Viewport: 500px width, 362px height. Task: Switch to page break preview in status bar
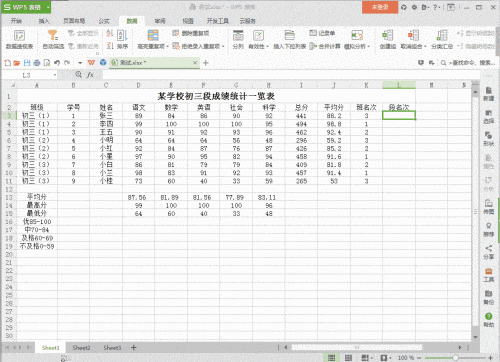pyautogui.click(x=348, y=358)
